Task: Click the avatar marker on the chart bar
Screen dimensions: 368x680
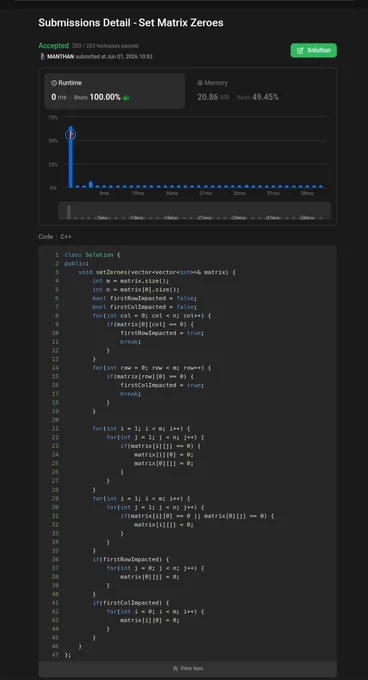Action: tap(71, 135)
